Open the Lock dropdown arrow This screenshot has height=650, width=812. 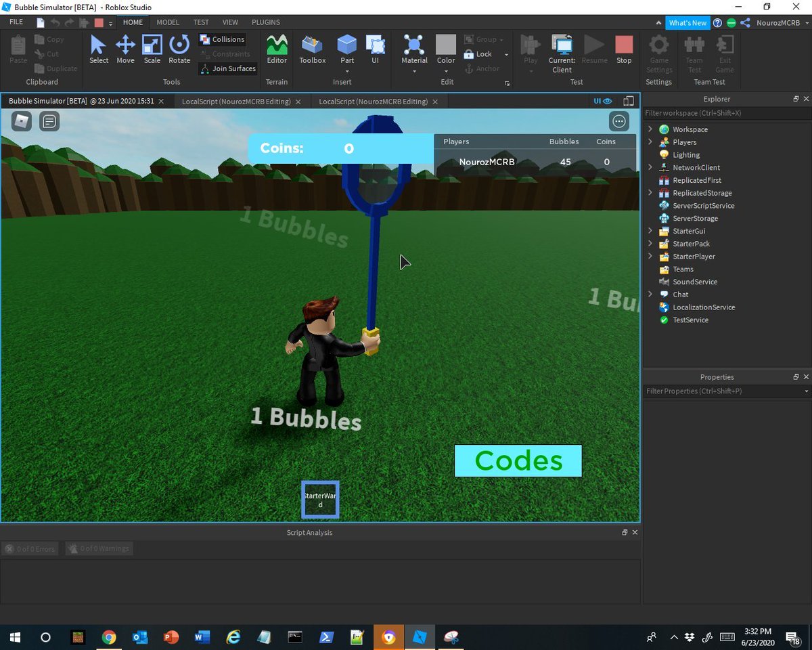tap(506, 54)
